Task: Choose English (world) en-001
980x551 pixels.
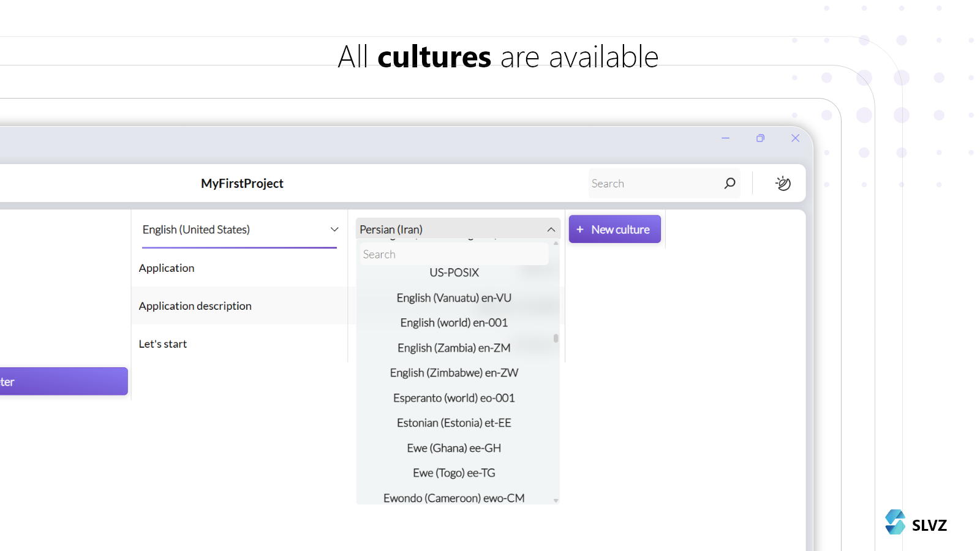Action: 454,323
